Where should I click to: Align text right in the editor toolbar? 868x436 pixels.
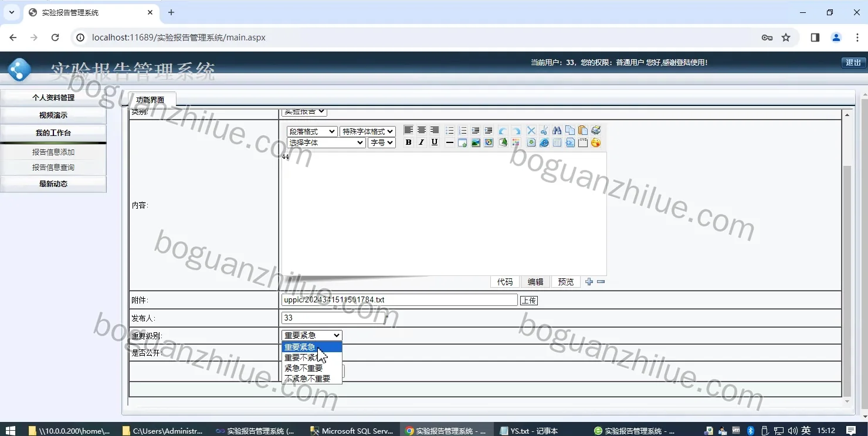pos(435,130)
